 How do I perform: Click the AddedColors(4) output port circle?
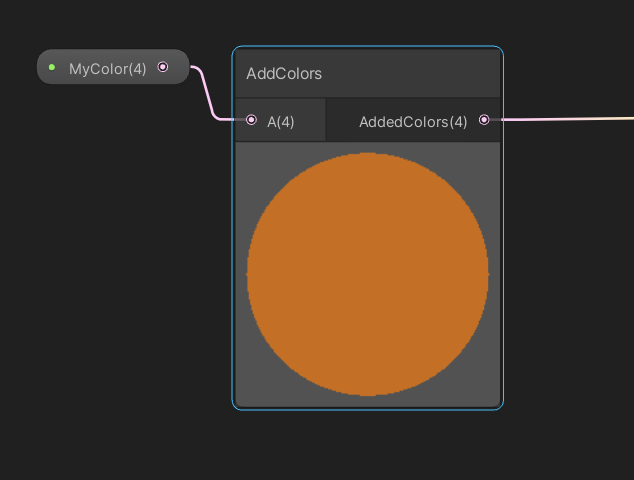(x=484, y=120)
